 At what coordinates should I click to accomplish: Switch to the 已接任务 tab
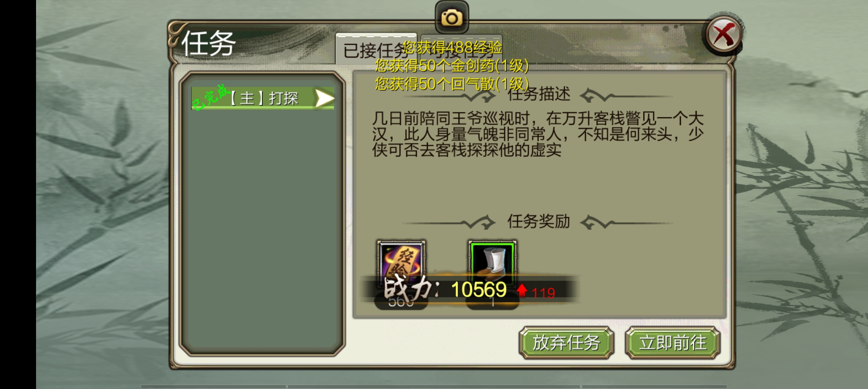click(376, 49)
